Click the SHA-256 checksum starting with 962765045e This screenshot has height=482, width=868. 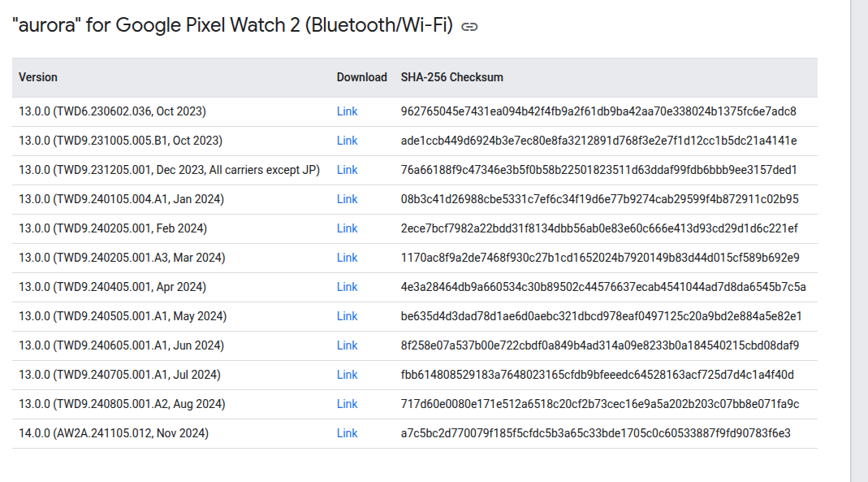[598, 111]
